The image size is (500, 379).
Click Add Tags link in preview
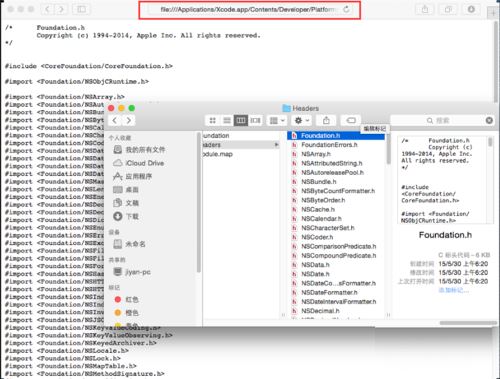[x=453, y=290]
